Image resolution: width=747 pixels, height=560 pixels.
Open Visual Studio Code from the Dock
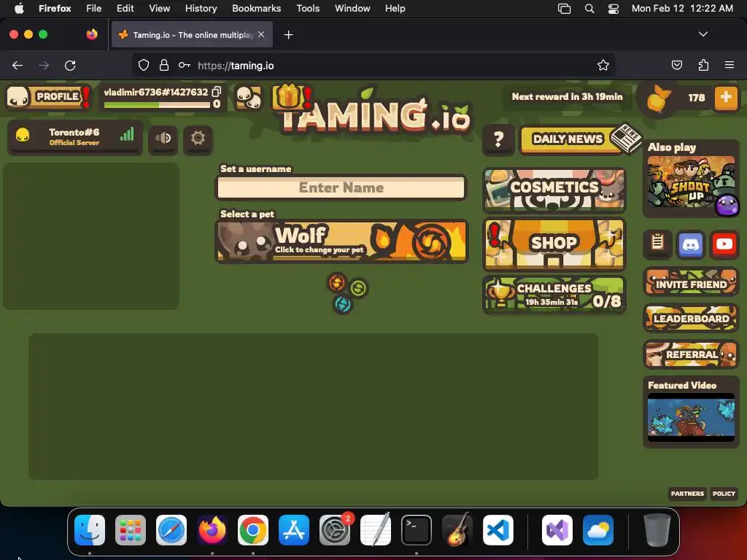tap(498, 530)
